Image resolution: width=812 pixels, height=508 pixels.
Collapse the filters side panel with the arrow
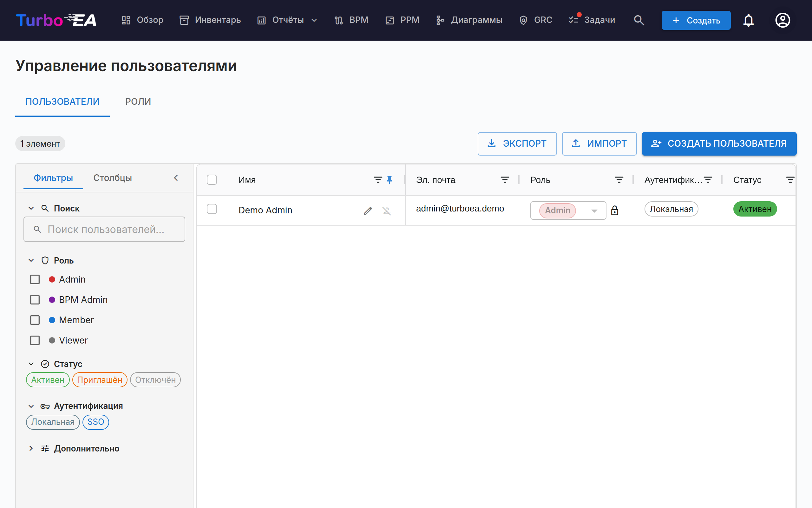176,178
